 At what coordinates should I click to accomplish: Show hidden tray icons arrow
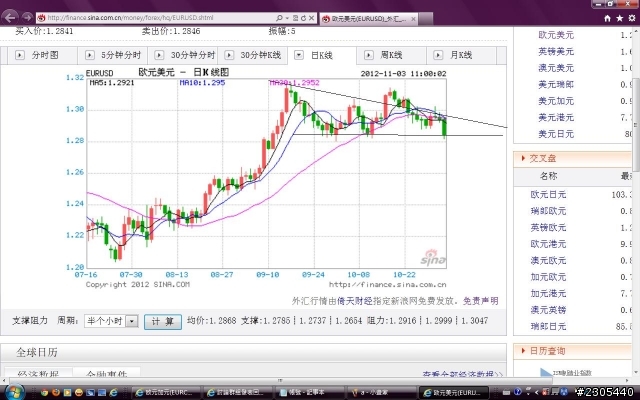536,393
